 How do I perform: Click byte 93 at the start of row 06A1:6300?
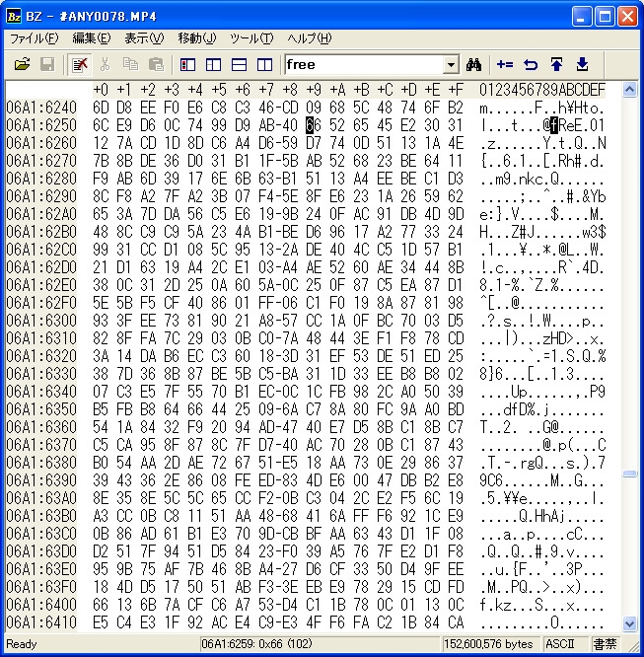(101, 321)
